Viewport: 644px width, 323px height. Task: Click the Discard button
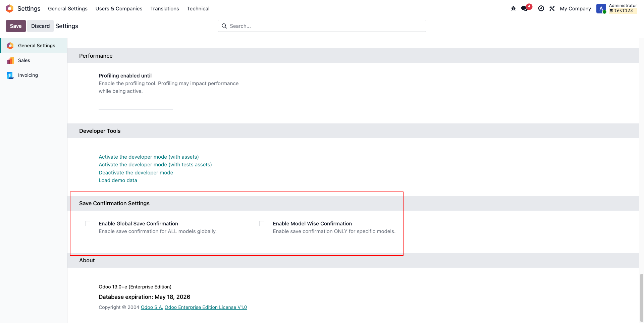(x=40, y=26)
